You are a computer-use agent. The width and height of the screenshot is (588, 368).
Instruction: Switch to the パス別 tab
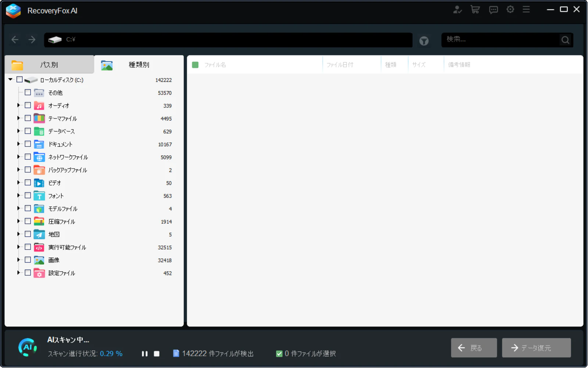tap(49, 65)
